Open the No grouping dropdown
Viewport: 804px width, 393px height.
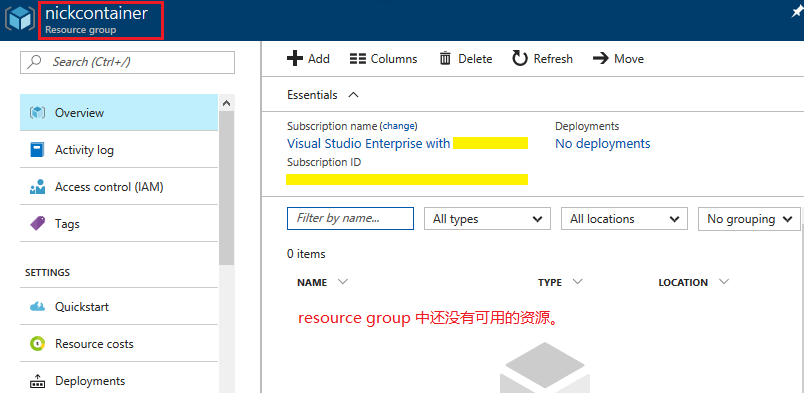[749, 219]
